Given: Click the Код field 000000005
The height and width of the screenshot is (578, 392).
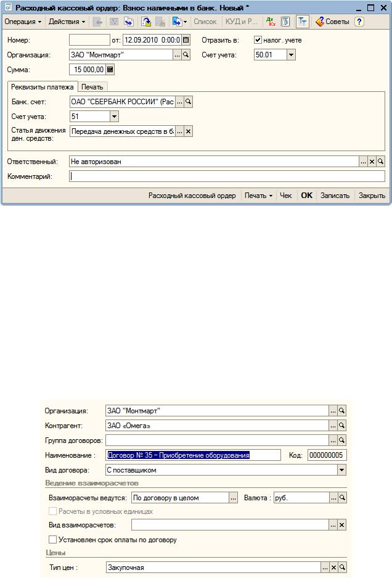Looking at the screenshot, I should (327, 455).
